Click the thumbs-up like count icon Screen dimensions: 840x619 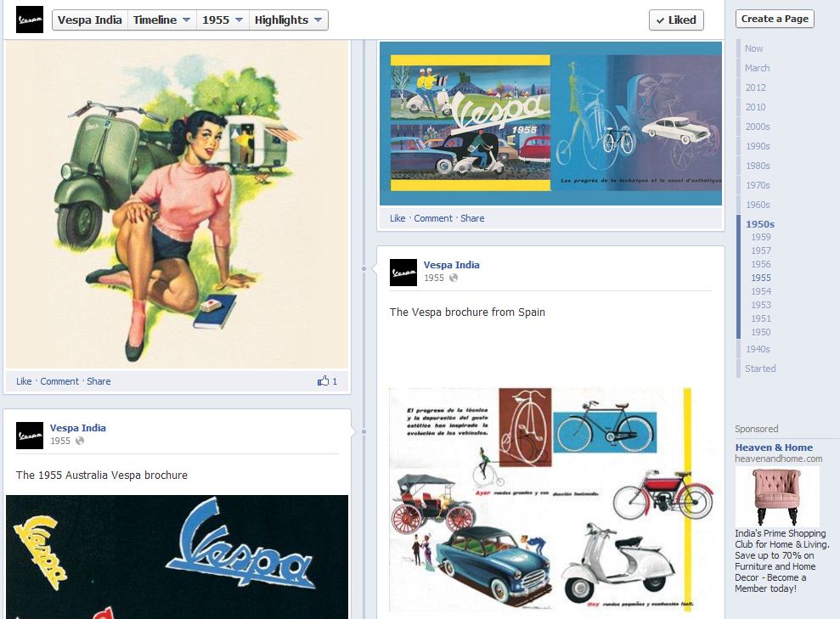tap(323, 380)
